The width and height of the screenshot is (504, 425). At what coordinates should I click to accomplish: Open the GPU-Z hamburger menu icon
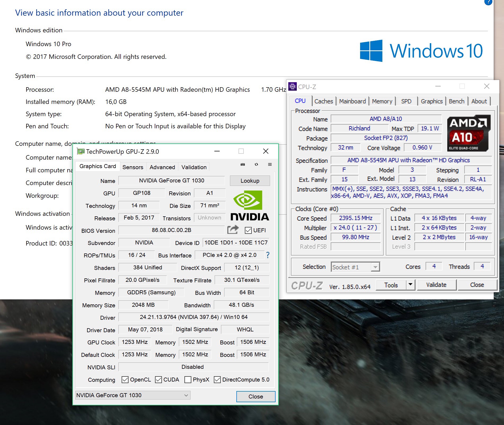270,164
